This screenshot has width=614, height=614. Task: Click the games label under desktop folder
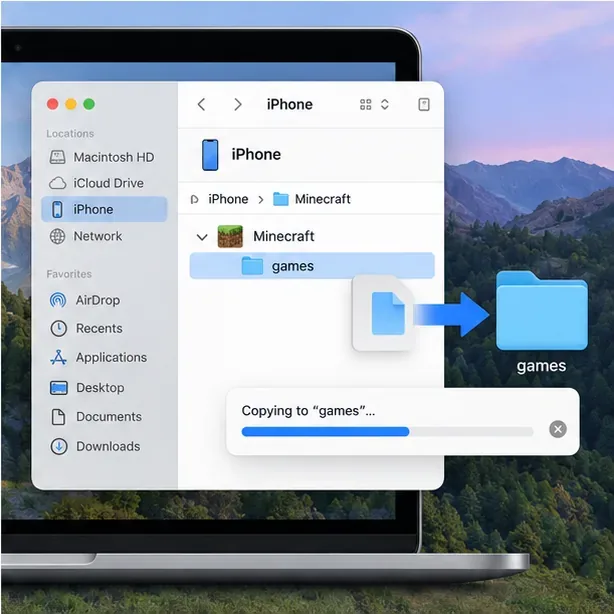point(541,366)
